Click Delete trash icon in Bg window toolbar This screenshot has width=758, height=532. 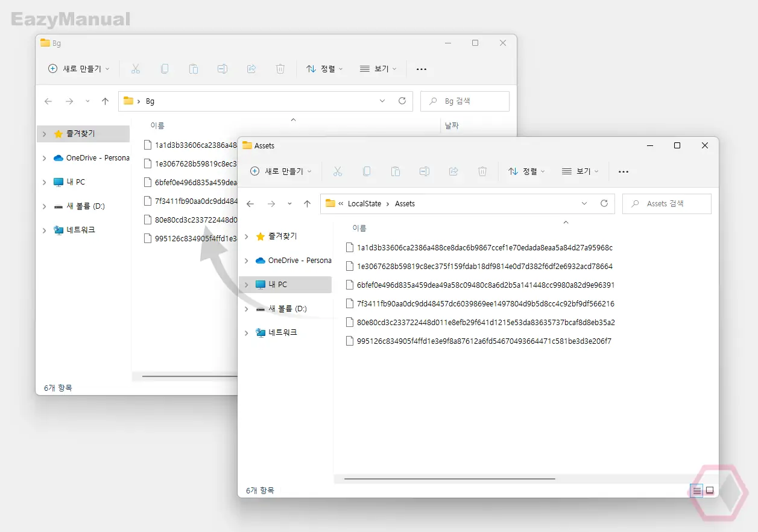280,69
